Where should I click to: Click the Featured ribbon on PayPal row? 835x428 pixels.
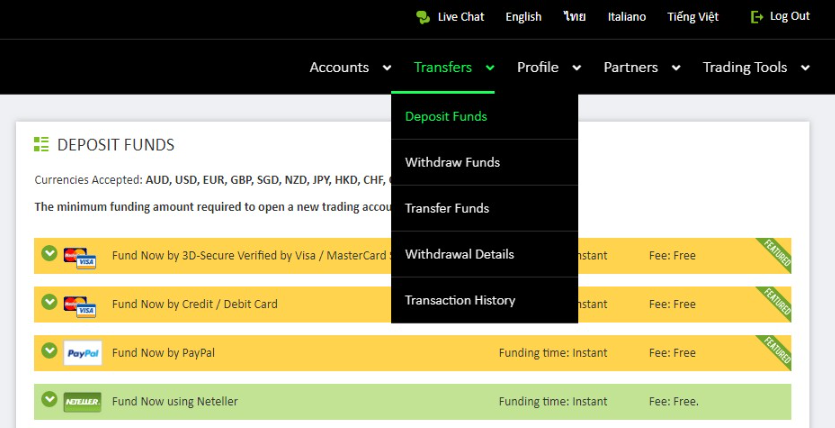[774, 352]
